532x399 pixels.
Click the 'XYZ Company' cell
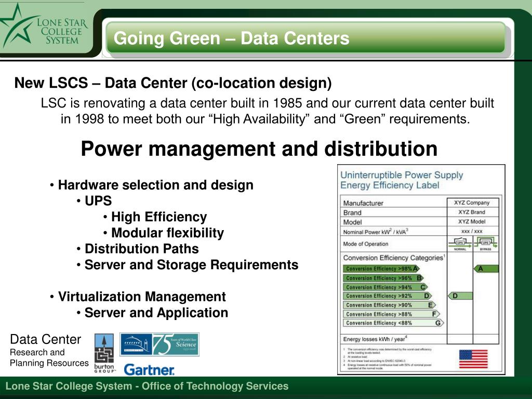point(472,203)
